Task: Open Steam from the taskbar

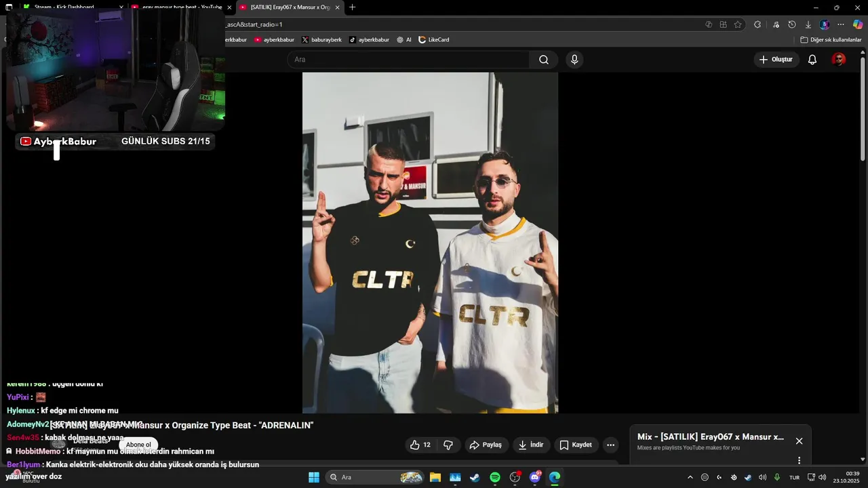Action: [x=475, y=477]
